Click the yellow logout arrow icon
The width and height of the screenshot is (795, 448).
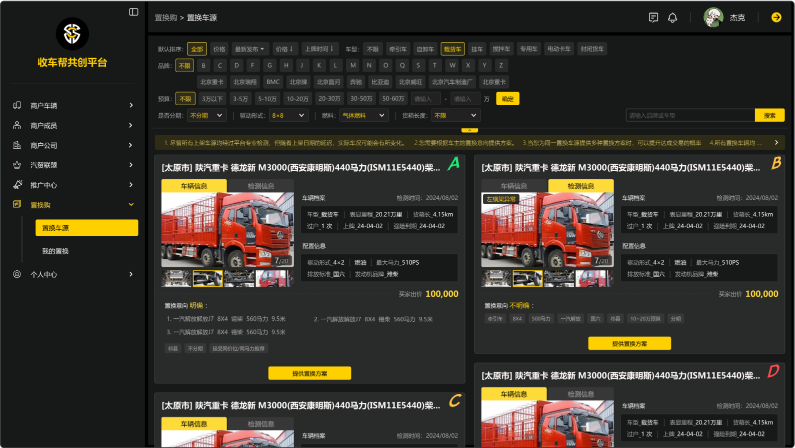[x=776, y=17]
